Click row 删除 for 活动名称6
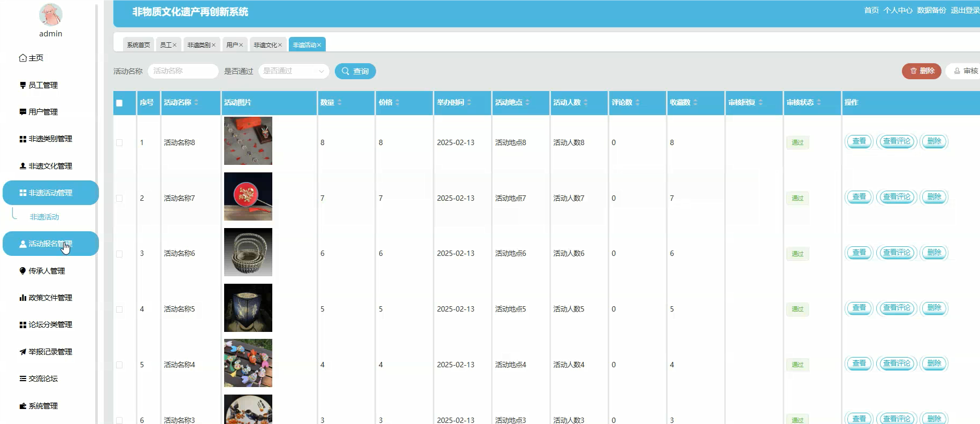The height and width of the screenshot is (424, 980). pos(934,253)
